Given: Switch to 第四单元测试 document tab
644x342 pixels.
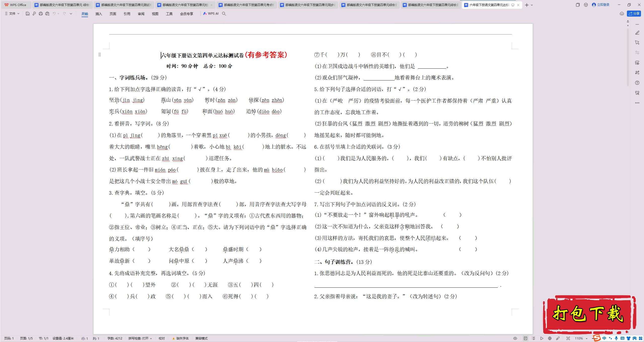Looking at the screenshot, I should pyautogui.click(x=124, y=5).
